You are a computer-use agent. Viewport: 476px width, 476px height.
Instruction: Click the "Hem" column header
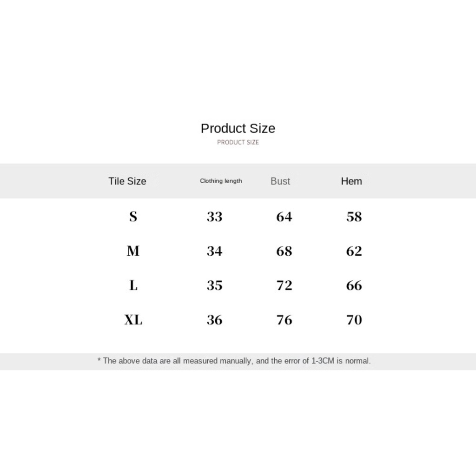[x=351, y=181]
